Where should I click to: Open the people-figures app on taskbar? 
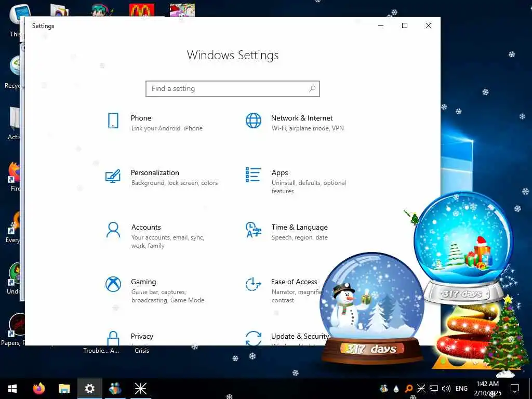click(x=115, y=389)
